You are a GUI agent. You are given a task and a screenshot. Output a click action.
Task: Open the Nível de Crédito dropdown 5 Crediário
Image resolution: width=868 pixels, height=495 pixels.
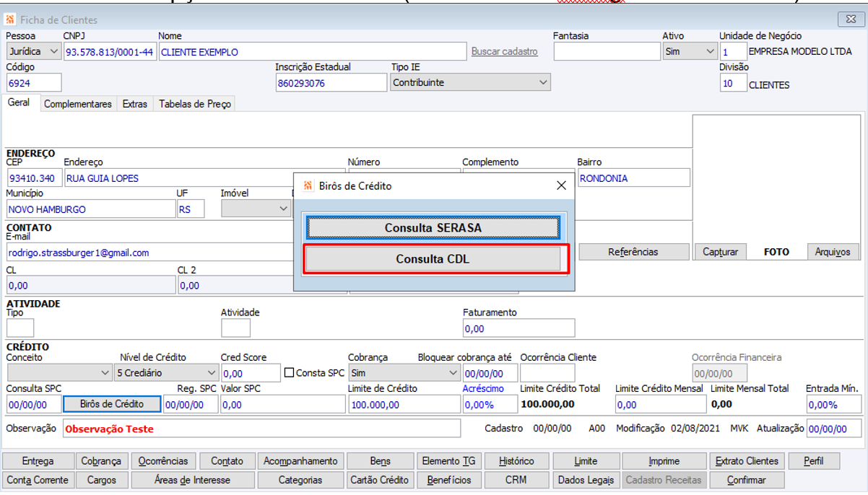point(167,373)
